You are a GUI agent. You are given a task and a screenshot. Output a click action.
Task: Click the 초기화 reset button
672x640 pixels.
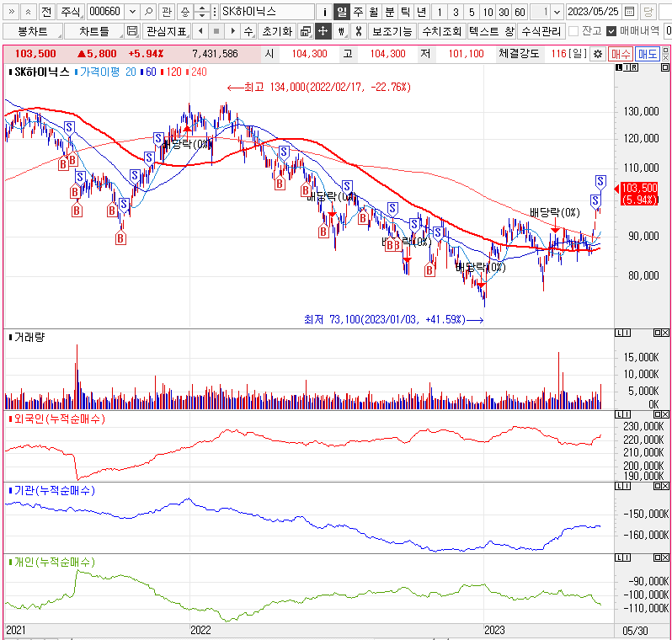(277, 31)
